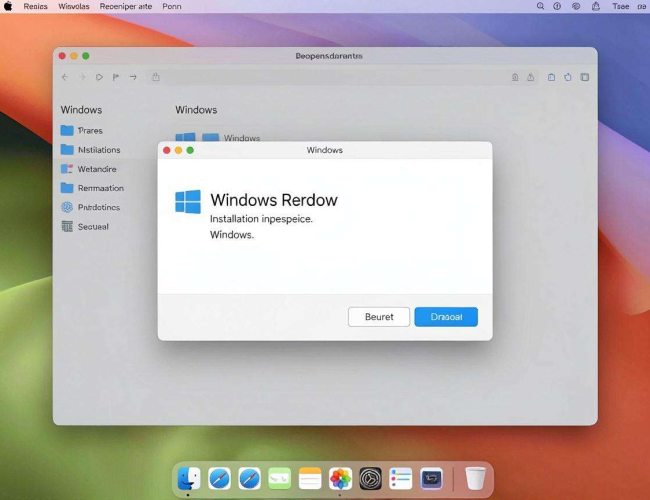Click the upload icon at the address bar's right end
650x500 pixels.
pos(531,77)
